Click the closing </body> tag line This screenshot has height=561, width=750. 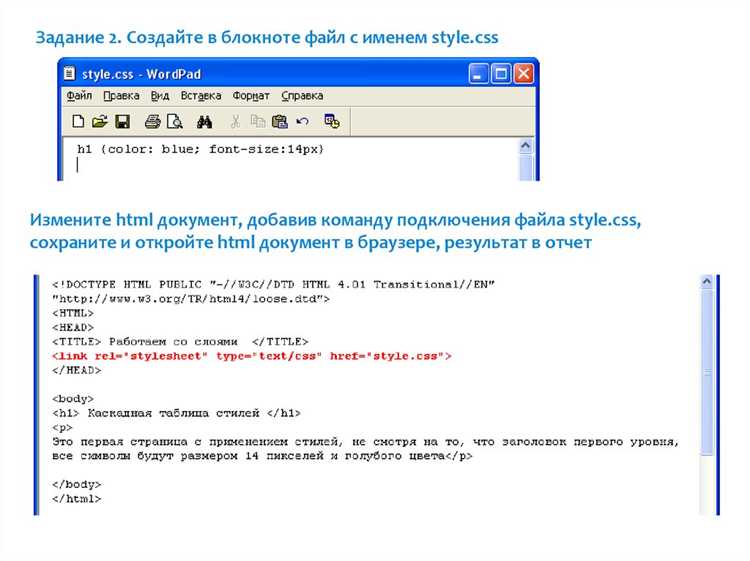click(x=77, y=484)
